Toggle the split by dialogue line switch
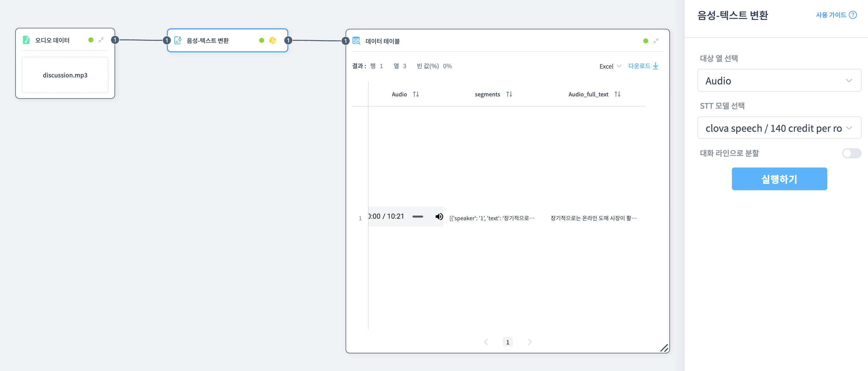This screenshot has width=868, height=371. point(851,153)
